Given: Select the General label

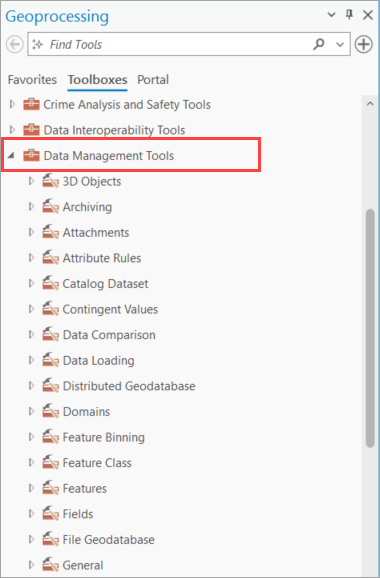Looking at the screenshot, I should coord(83,565).
